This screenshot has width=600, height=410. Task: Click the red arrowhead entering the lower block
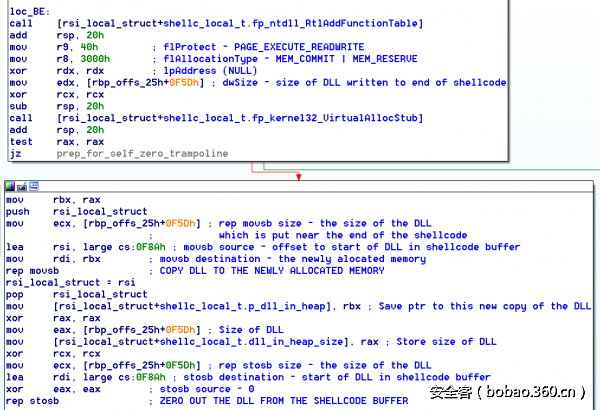pyautogui.click(x=298, y=176)
